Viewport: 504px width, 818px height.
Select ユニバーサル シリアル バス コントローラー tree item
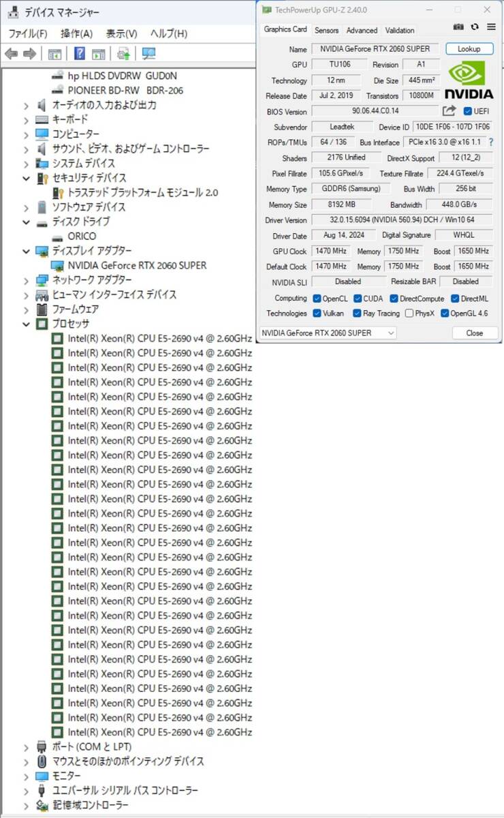point(125,791)
